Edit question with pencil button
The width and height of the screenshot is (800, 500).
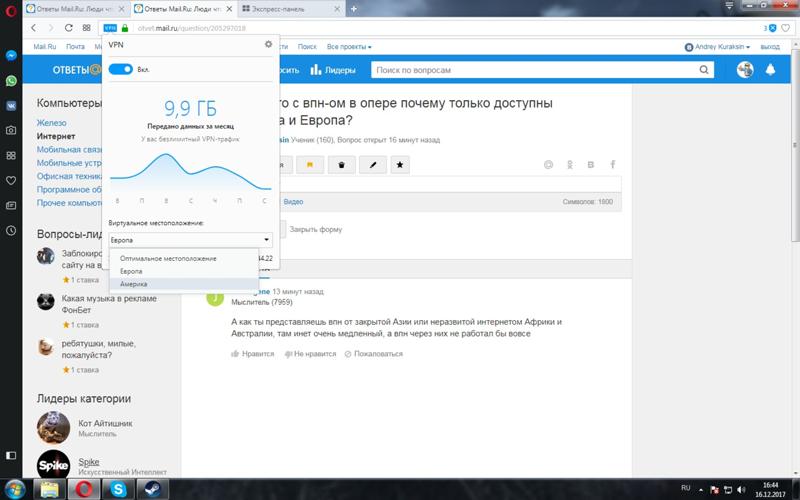373,165
